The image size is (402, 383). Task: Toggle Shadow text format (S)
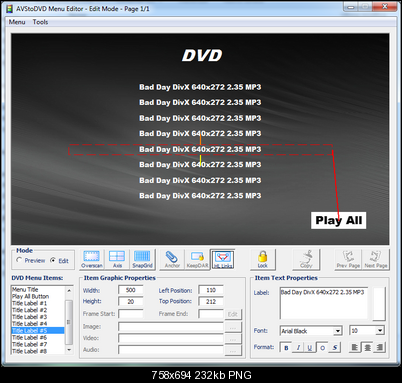(x=335, y=348)
